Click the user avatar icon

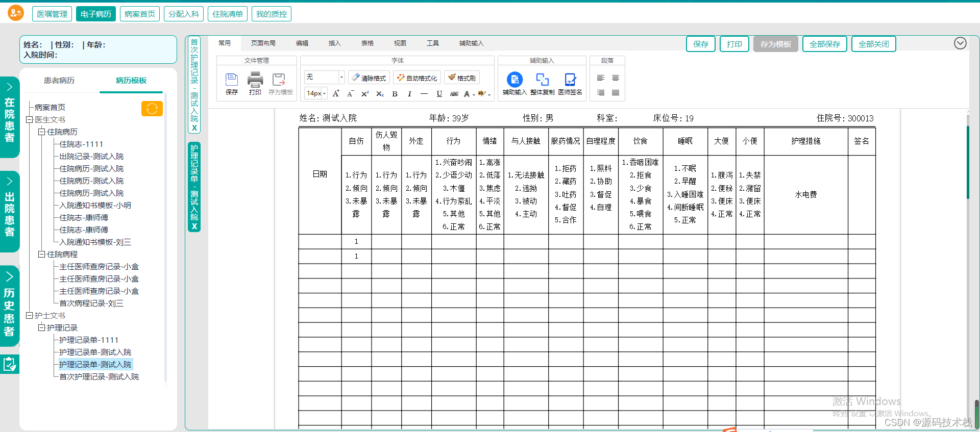pos(16,12)
